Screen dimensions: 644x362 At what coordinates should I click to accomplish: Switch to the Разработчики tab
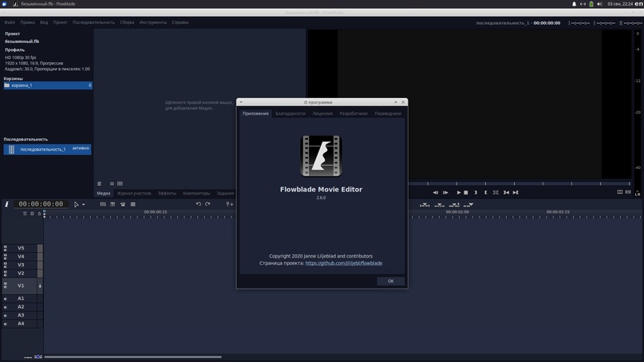[354, 113]
